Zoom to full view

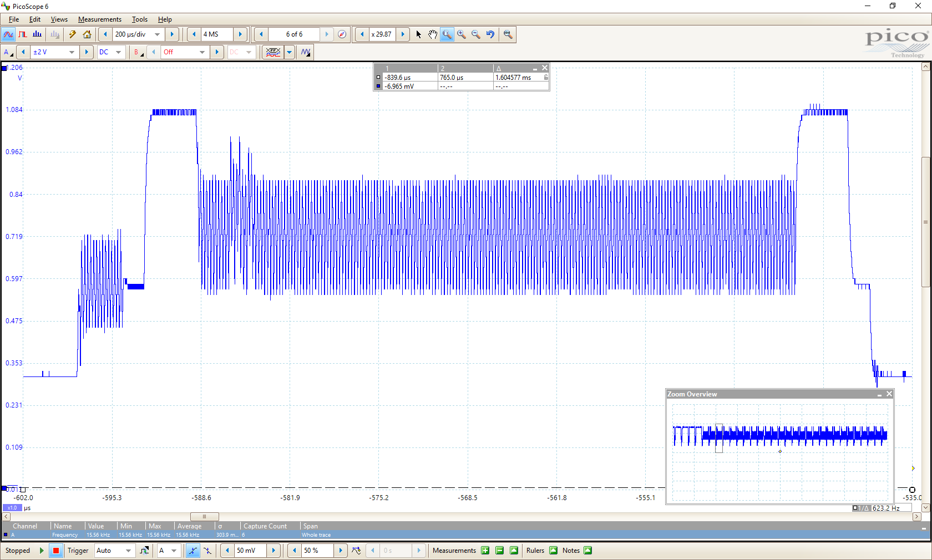point(508,34)
